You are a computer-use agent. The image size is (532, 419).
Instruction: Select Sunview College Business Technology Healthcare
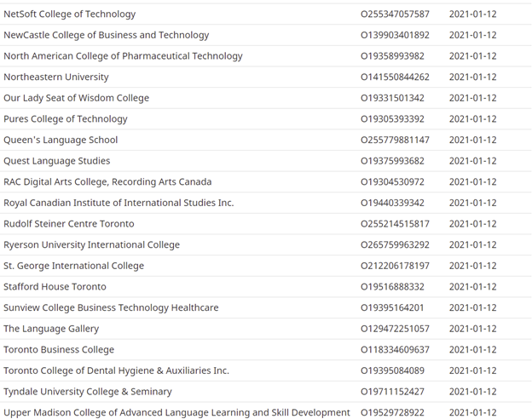pos(111,307)
